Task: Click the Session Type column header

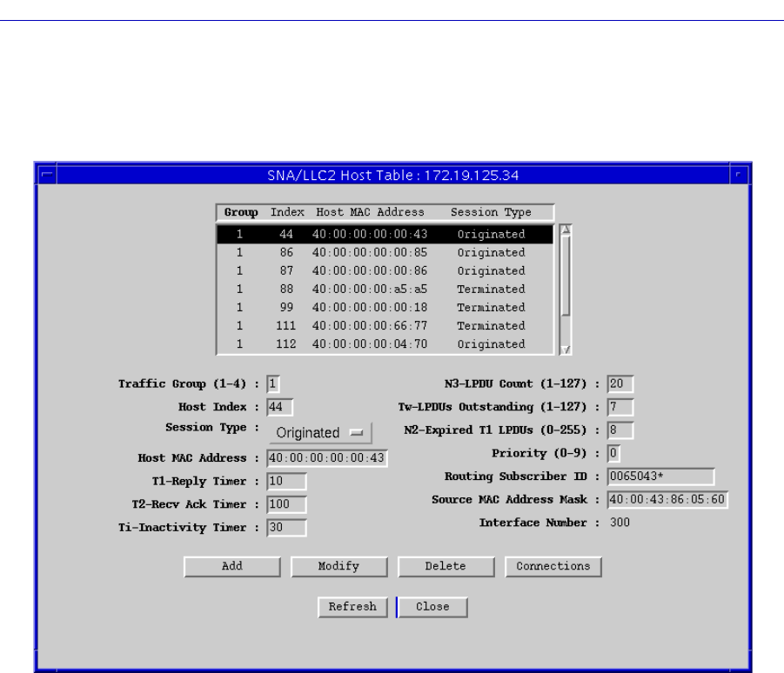Action: point(491,212)
